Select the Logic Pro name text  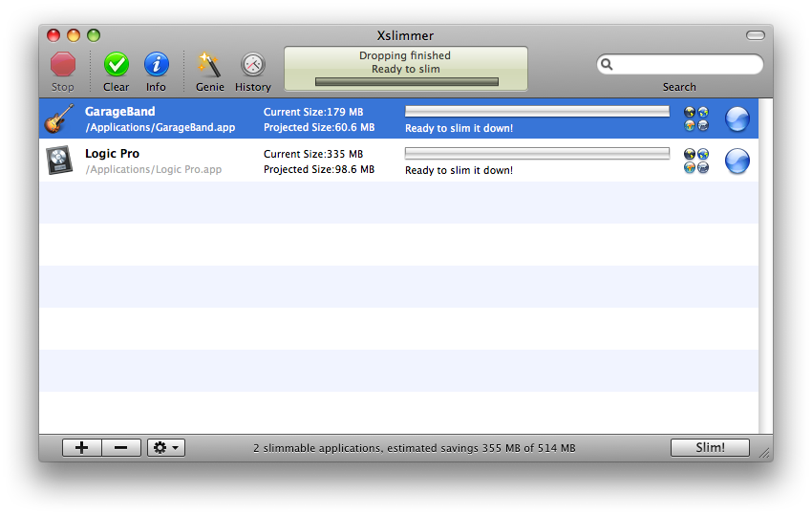(112, 154)
